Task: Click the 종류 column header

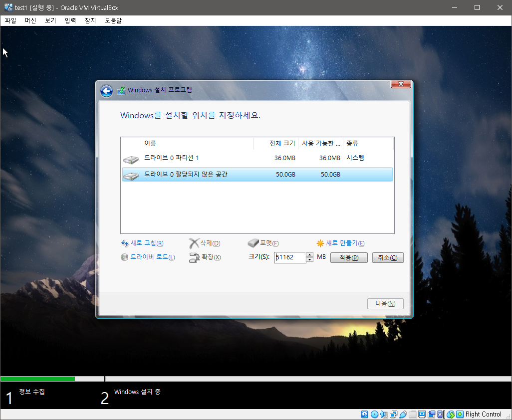Action: [x=368, y=143]
